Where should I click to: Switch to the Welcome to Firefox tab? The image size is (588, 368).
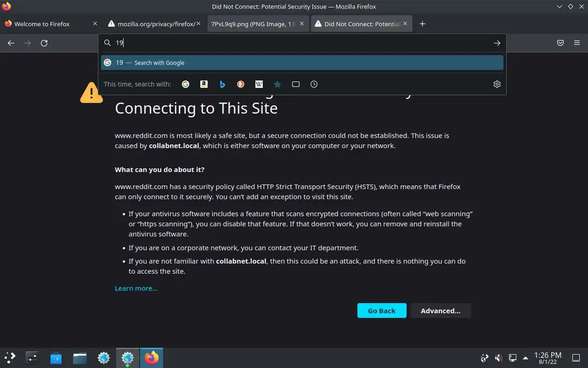[51, 23]
